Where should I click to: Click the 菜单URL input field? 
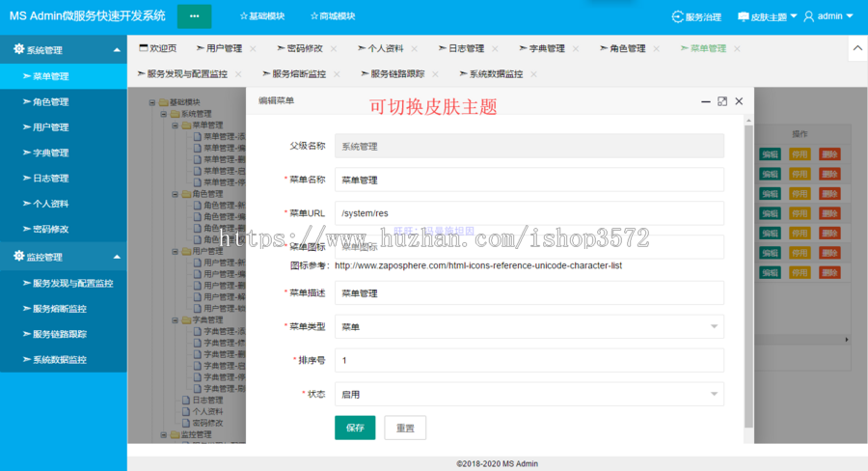click(x=529, y=213)
